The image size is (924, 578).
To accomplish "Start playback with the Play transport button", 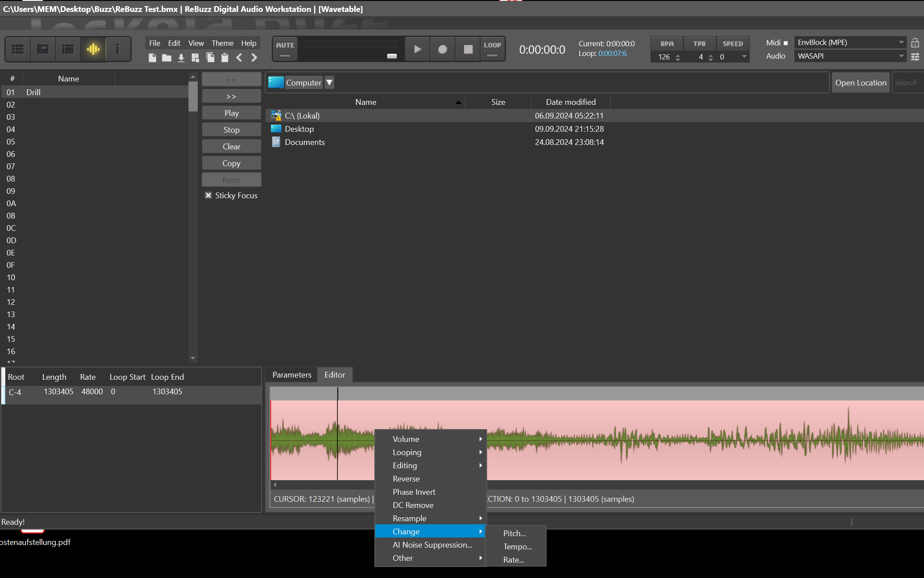I will pos(418,49).
